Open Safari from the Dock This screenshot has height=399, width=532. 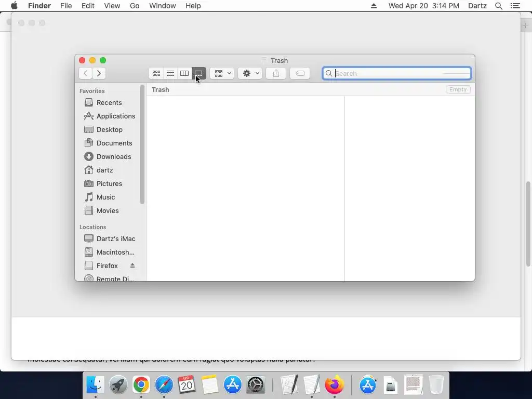pyautogui.click(x=164, y=385)
